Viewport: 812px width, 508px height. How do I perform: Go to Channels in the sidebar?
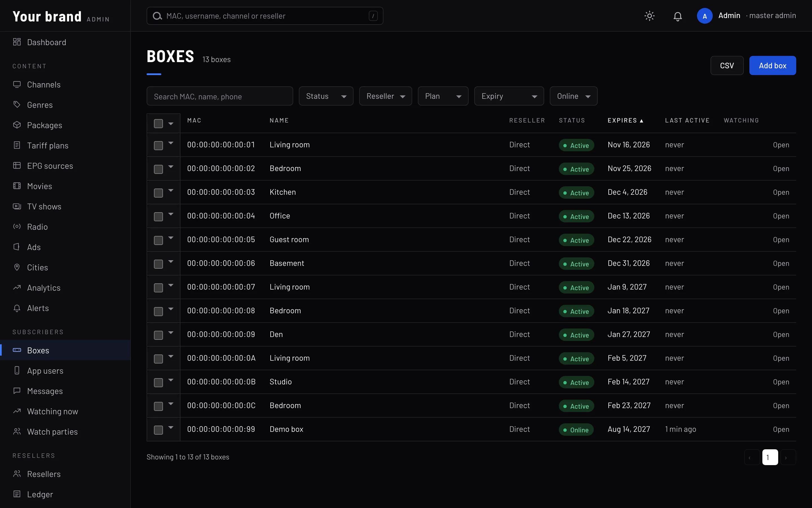tap(65, 84)
